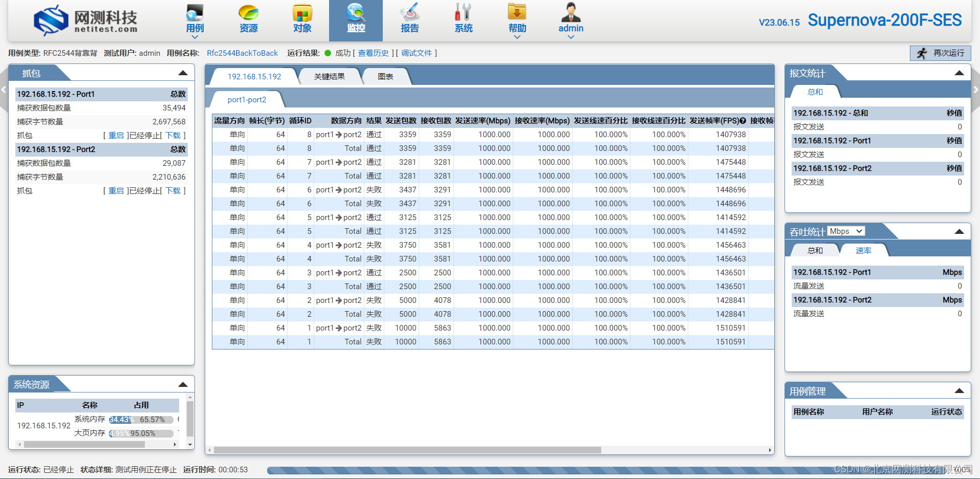Click 重启 for Port2 capture
The width and height of the screenshot is (980, 479).
(116, 191)
